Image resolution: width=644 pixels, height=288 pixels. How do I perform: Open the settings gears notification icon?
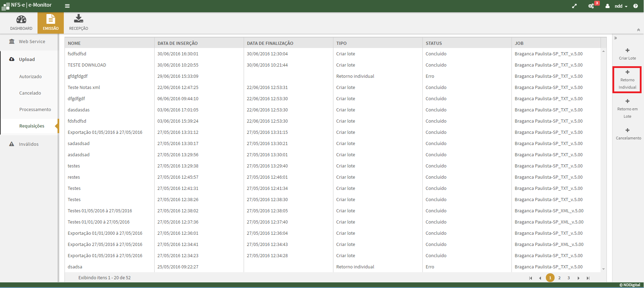591,6
